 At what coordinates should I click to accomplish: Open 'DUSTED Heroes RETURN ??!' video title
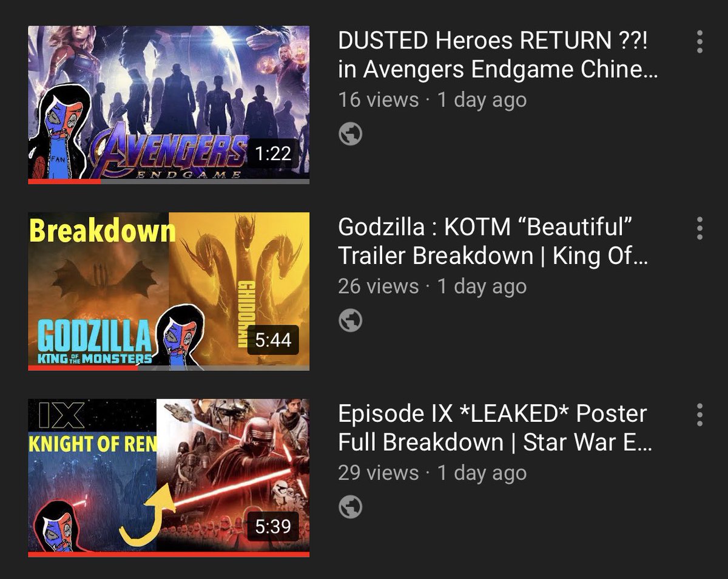click(x=497, y=55)
